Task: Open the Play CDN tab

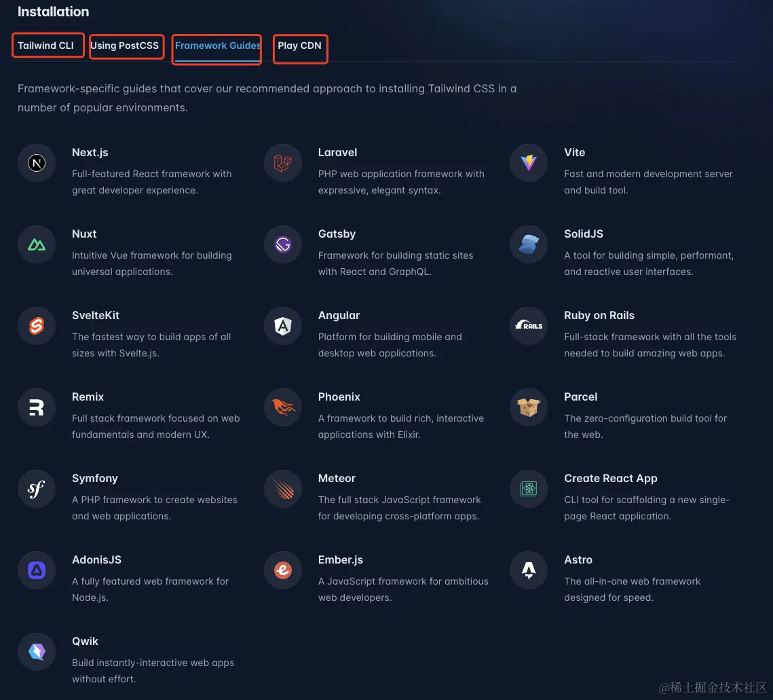Action: click(299, 45)
